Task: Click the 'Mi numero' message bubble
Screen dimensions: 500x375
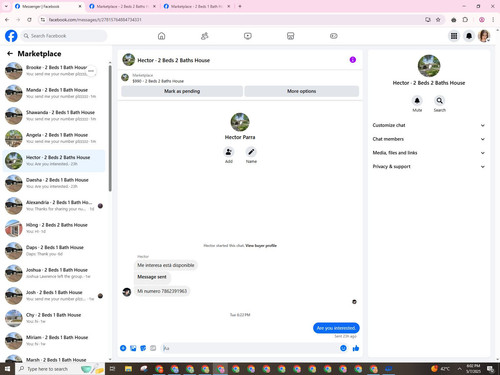Action: coord(162,291)
